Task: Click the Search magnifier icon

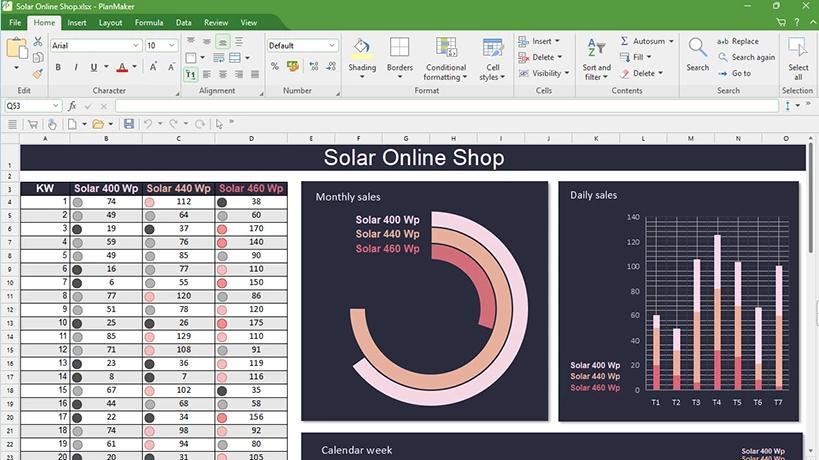Action: point(697,48)
